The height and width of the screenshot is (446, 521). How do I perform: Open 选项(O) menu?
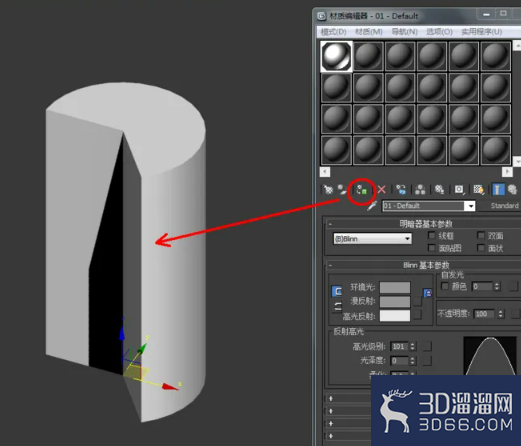(x=439, y=32)
